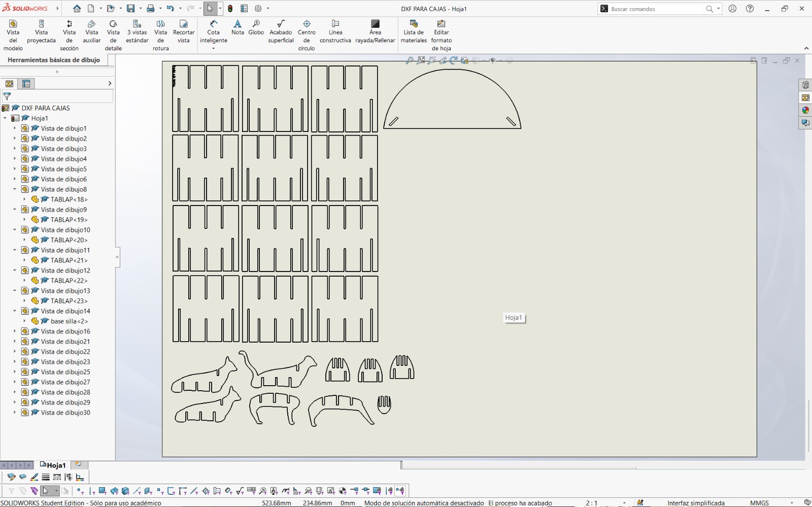
Task: Add a Nota annotation
Action: coord(238,27)
